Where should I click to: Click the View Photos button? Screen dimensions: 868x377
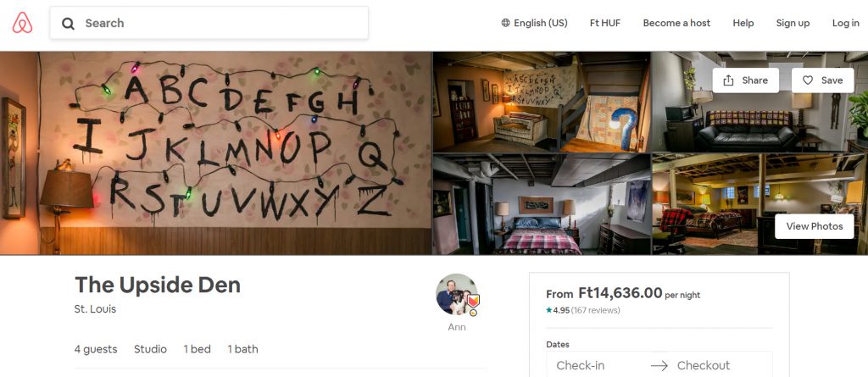(815, 226)
